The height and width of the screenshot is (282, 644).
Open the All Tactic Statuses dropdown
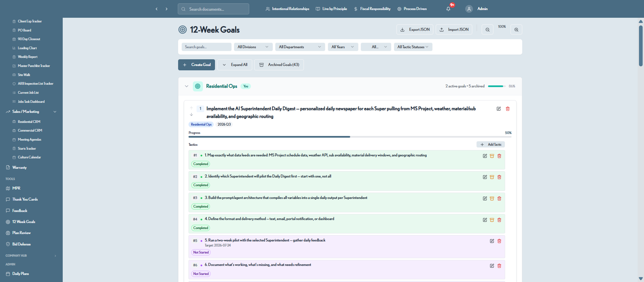tap(413, 47)
